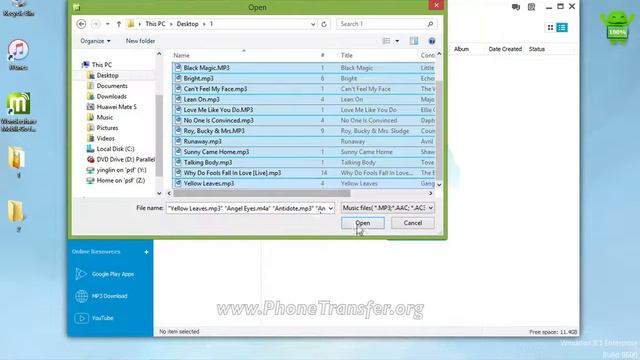Add online resource with plus icon
Viewport: 640px width, 360px height.
(146, 252)
